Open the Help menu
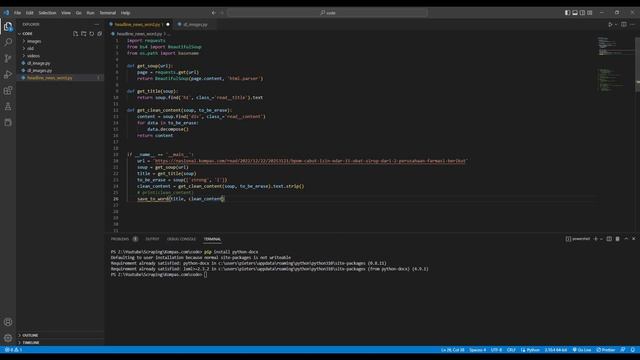Viewport: 640px width, 360px height. [x=125, y=13]
